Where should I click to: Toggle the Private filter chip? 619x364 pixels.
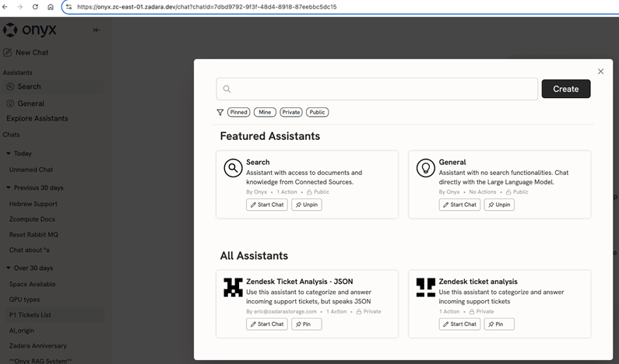click(291, 113)
